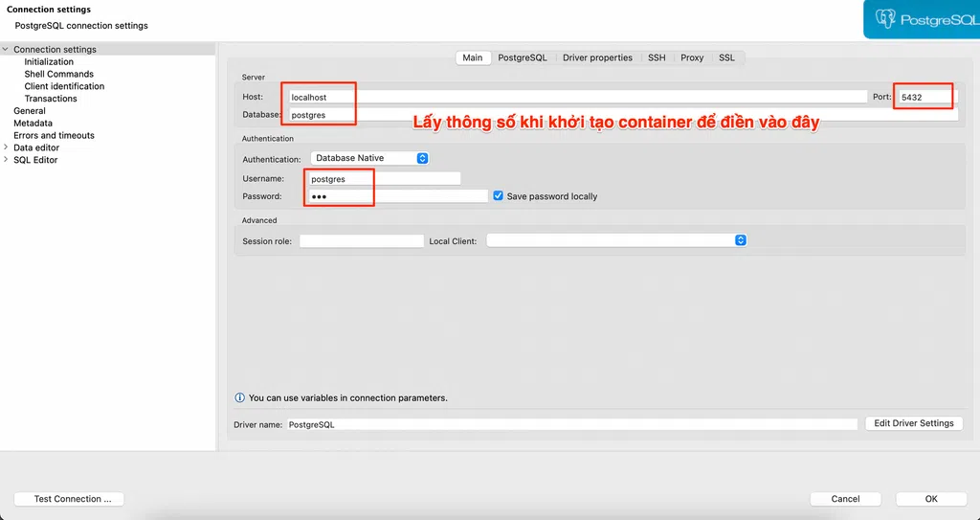The width and height of the screenshot is (980, 520).
Task: Select Shell Commands in the tree
Action: click(x=58, y=74)
